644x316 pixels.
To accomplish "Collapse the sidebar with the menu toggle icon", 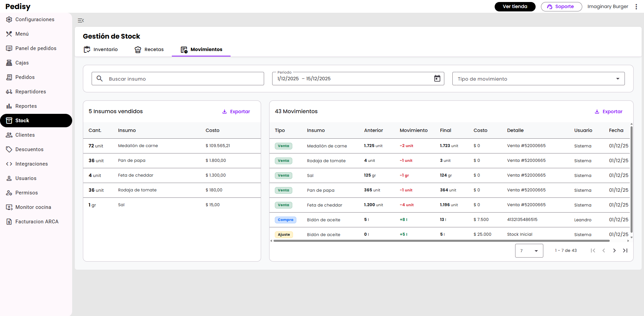I will point(81,20).
